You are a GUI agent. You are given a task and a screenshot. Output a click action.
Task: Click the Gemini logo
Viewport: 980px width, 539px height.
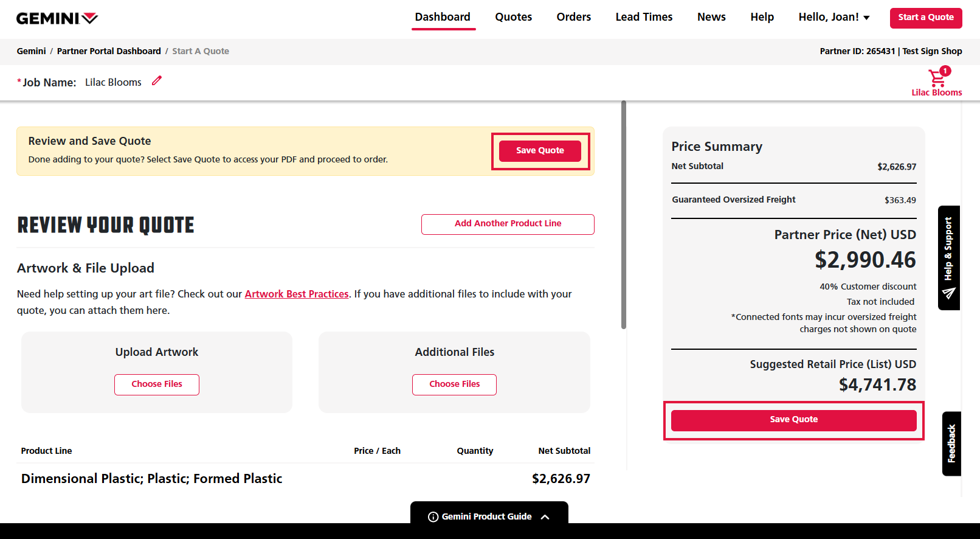click(x=57, y=18)
